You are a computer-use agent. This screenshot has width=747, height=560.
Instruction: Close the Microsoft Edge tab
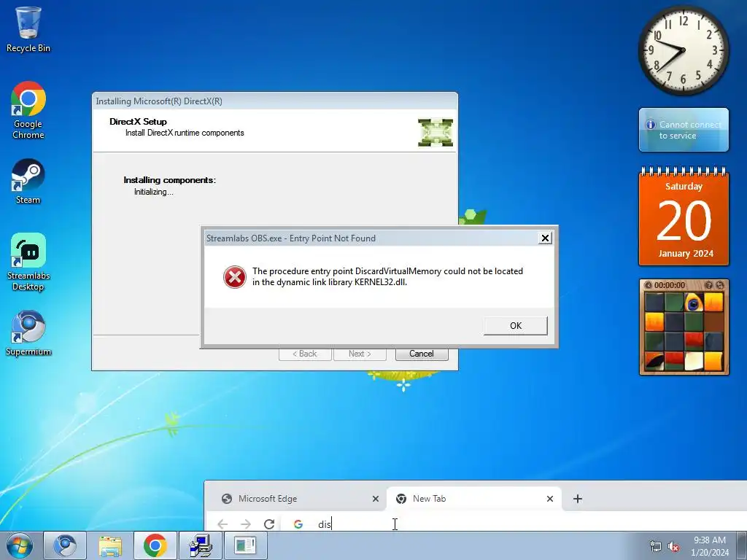tap(376, 499)
